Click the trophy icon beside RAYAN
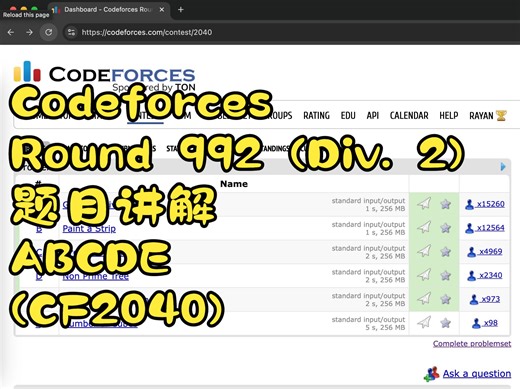Image resolution: width=520 pixels, height=389 pixels. tap(501, 116)
